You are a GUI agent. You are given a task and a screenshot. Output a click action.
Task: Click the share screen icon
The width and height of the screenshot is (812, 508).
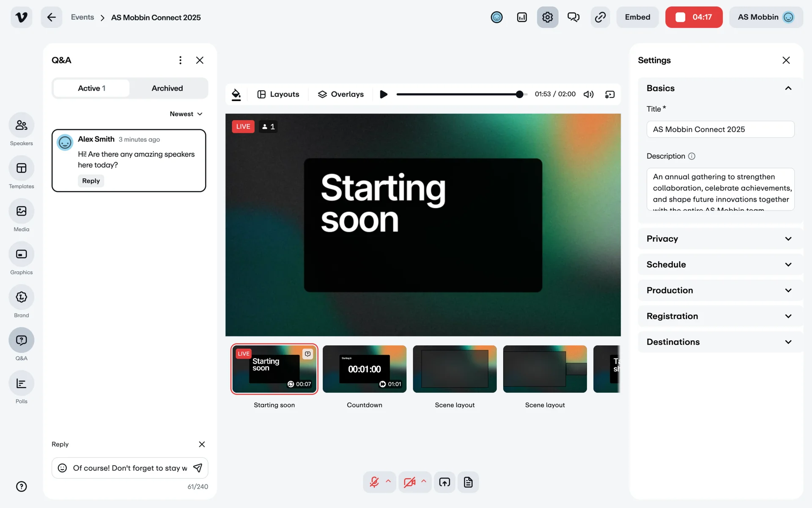[444, 482]
